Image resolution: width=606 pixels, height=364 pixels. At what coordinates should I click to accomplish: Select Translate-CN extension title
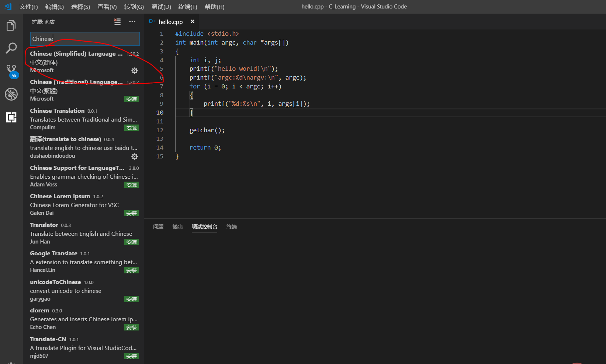tap(48, 339)
